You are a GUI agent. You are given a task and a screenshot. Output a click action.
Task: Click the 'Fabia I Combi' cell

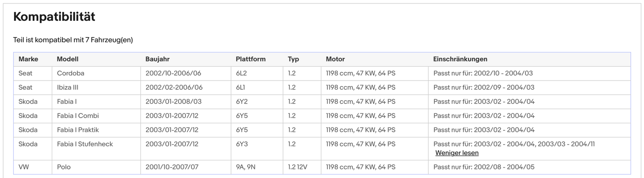(78, 116)
